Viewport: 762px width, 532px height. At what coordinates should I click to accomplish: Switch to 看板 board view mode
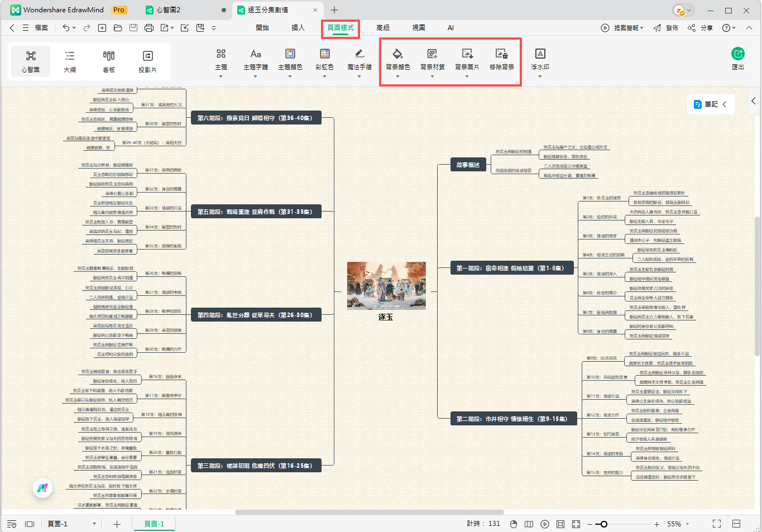tap(109, 61)
